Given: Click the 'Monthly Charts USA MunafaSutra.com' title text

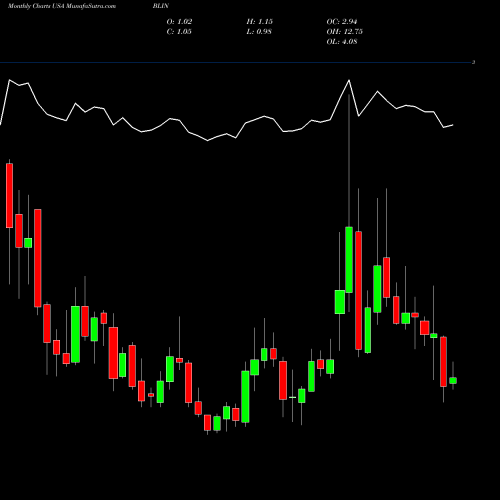Looking at the screenshot, I should coord(62,6).
